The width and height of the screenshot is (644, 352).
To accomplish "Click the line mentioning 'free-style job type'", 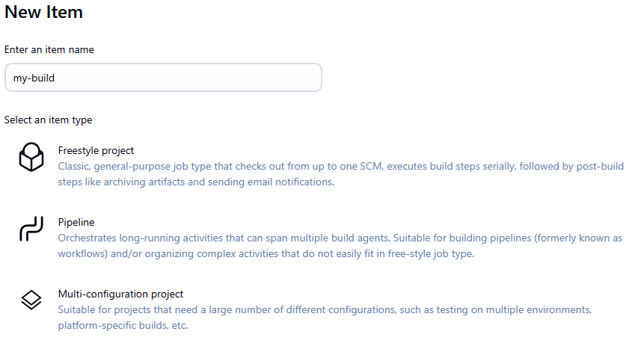I will click(x=266, y=253).
